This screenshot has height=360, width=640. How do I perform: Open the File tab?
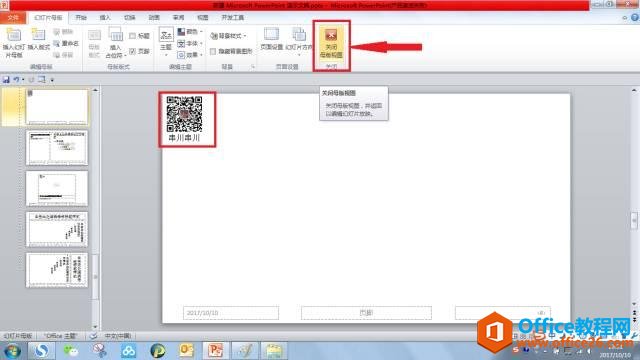point(13,18)
